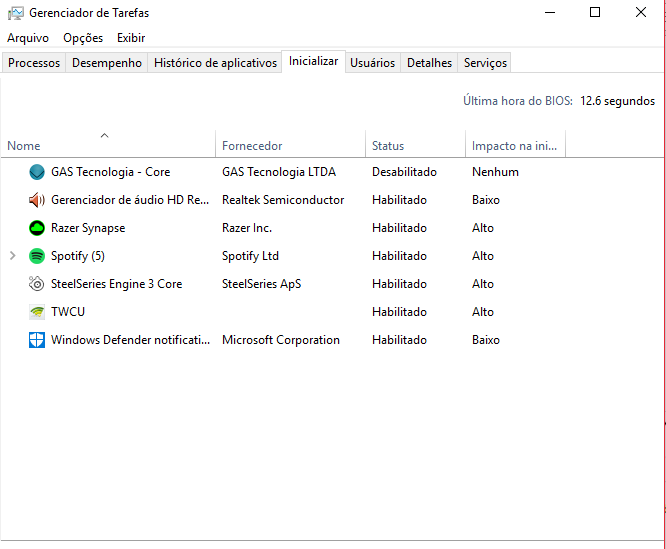Close the Gerenciador de Tarefas window

[x=641, y=12]
